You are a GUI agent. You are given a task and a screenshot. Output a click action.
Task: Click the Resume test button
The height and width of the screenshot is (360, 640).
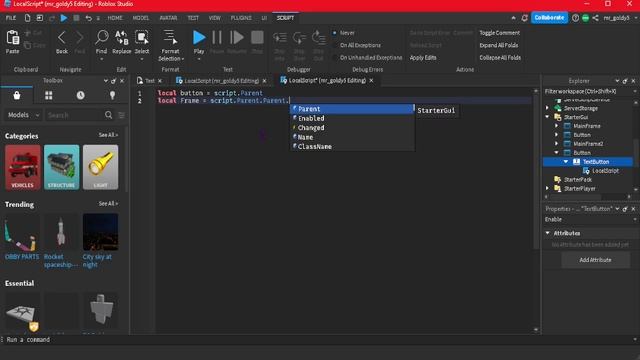236,38
